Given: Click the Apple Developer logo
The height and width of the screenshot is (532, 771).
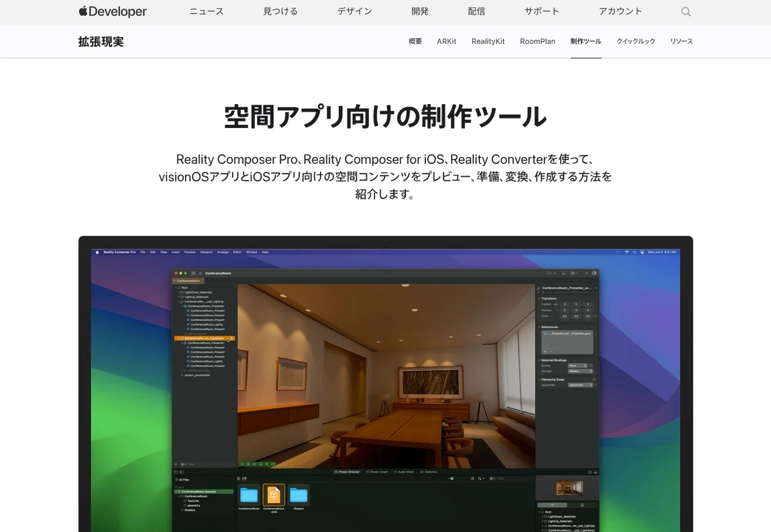Looking at the screenshot, I should point(112,12).
